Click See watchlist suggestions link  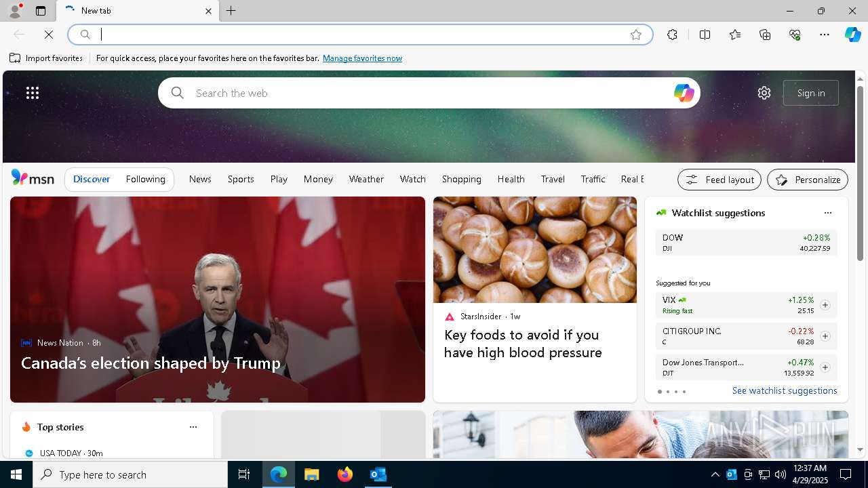(x=785, y=390)
